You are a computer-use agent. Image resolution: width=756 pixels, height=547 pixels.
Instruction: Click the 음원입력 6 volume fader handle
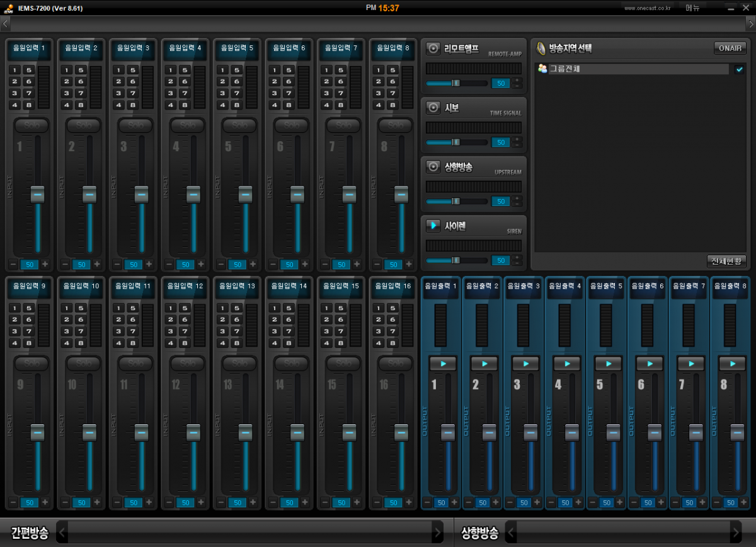[x=297, y=194]
